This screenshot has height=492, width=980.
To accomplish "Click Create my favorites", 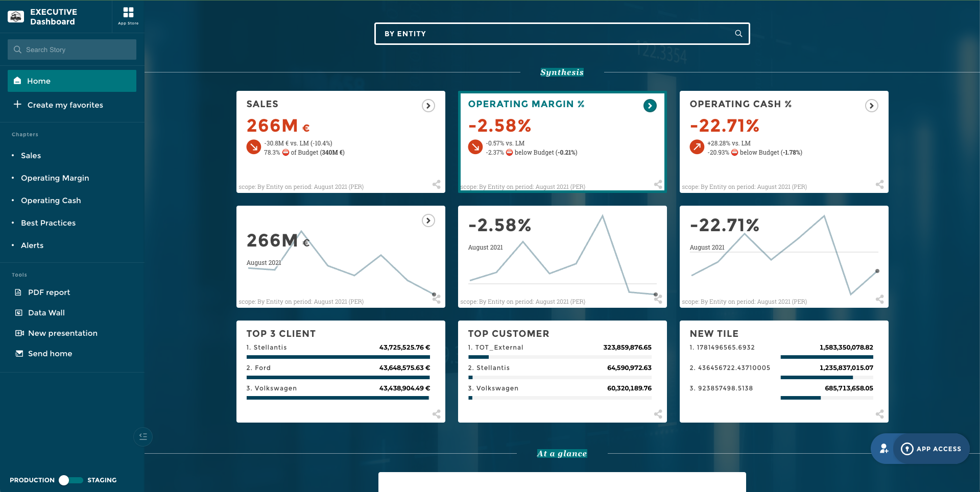I will click(65, 105).
